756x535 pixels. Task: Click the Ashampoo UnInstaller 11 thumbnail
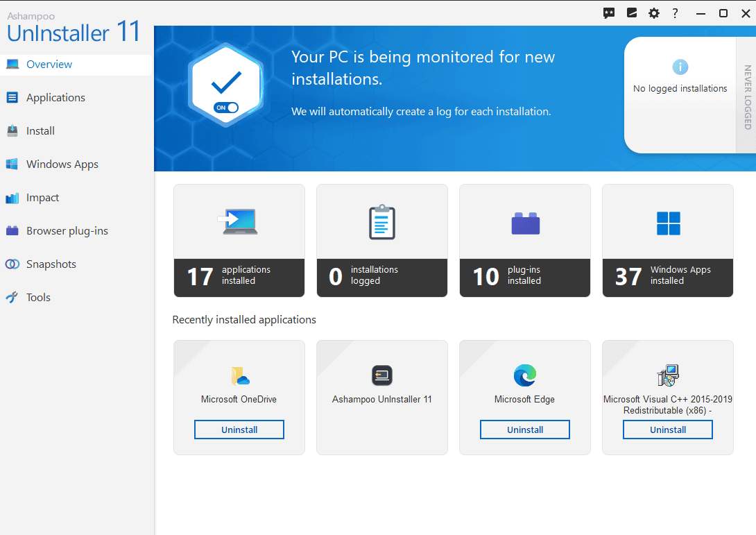click(381, 375)
